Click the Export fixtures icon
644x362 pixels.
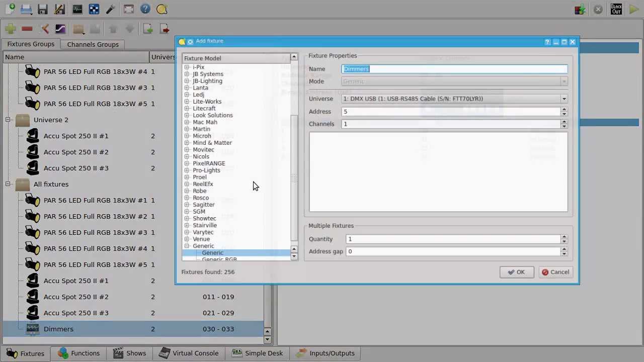click(164, 29)
